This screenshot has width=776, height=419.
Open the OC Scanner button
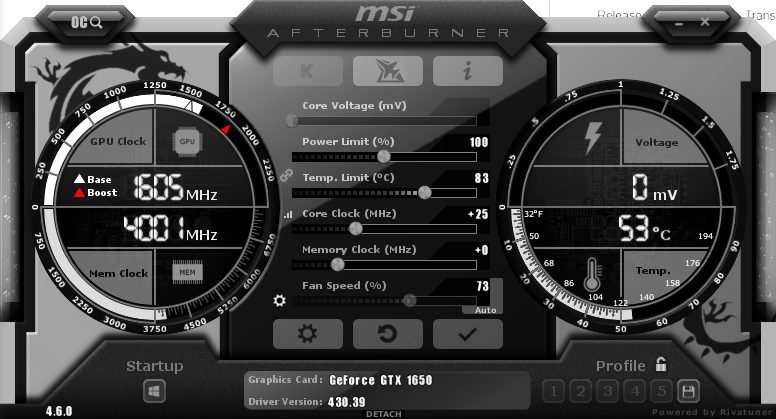pyautogui.click(x=87, y=22)
